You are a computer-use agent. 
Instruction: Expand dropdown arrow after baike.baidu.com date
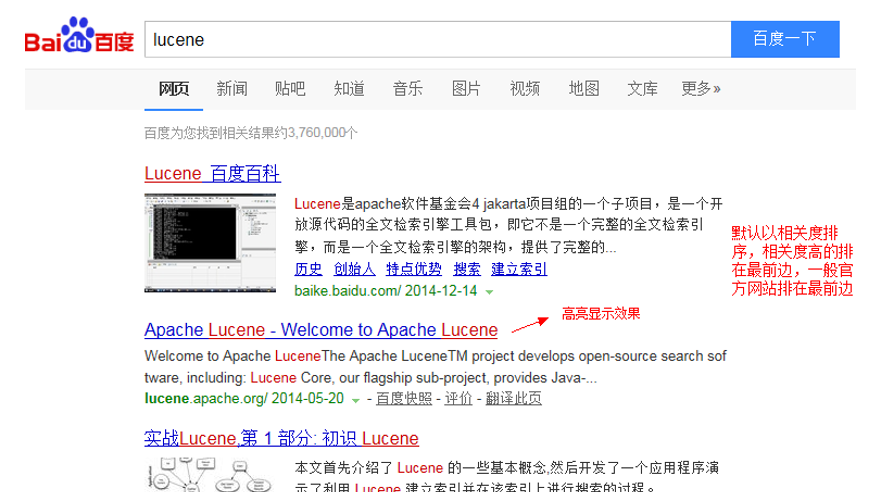pyautogui.click(x=489, y=292)
